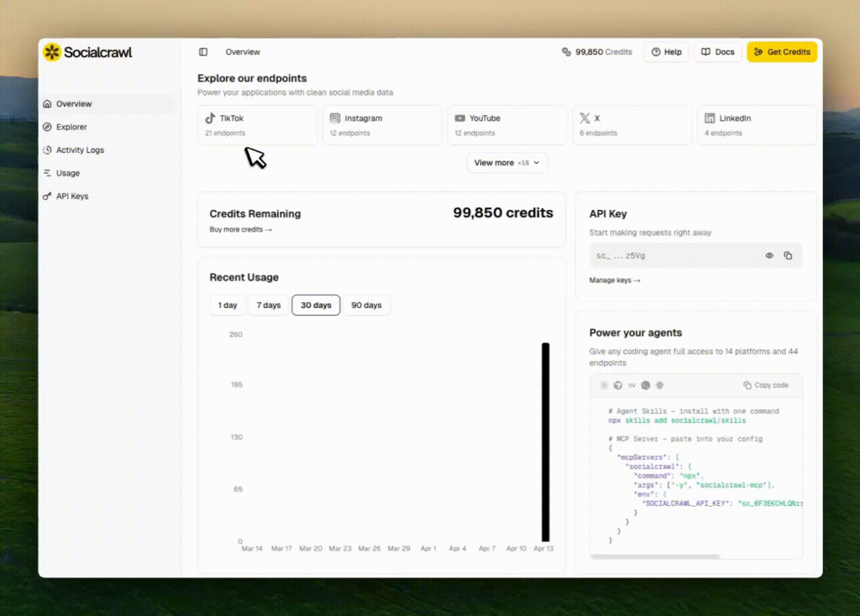Click the Socialcrawl logo icon

[52, 52]
